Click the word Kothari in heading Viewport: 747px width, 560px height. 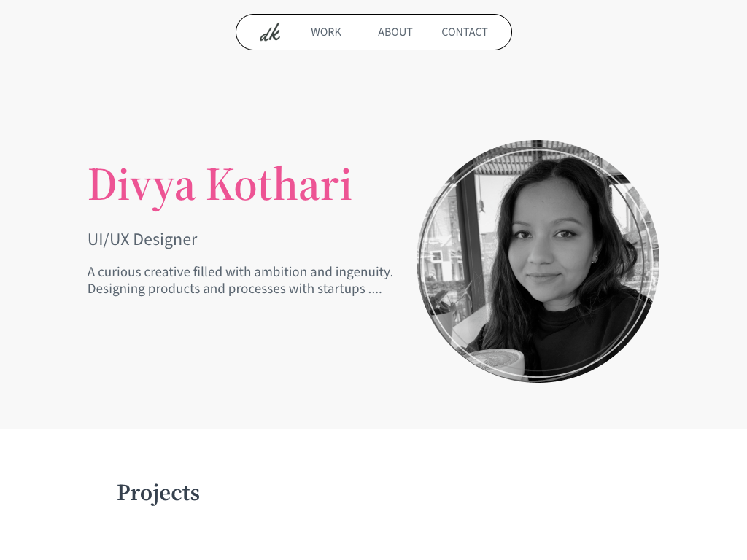(279, 184)
